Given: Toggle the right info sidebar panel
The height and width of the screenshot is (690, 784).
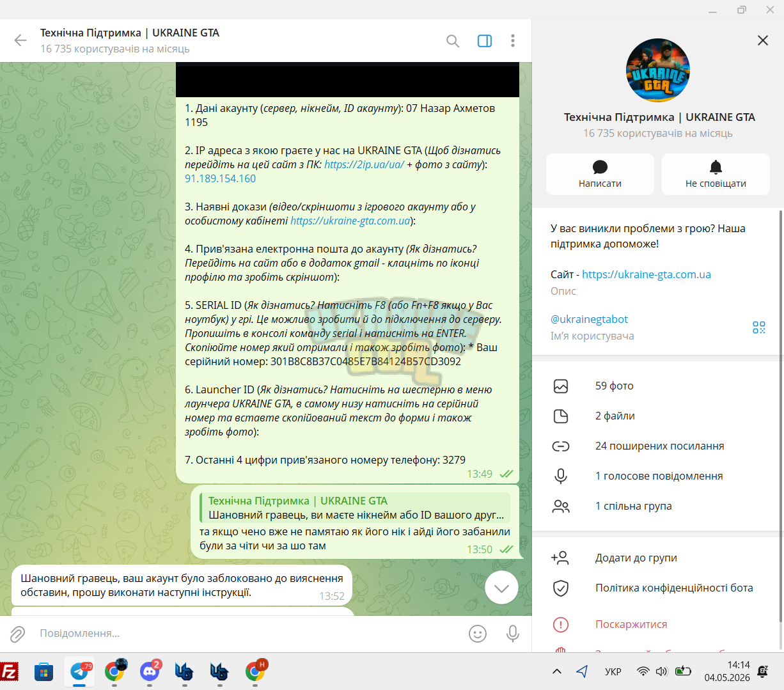Looking at the screenshot, I should 485,41.
